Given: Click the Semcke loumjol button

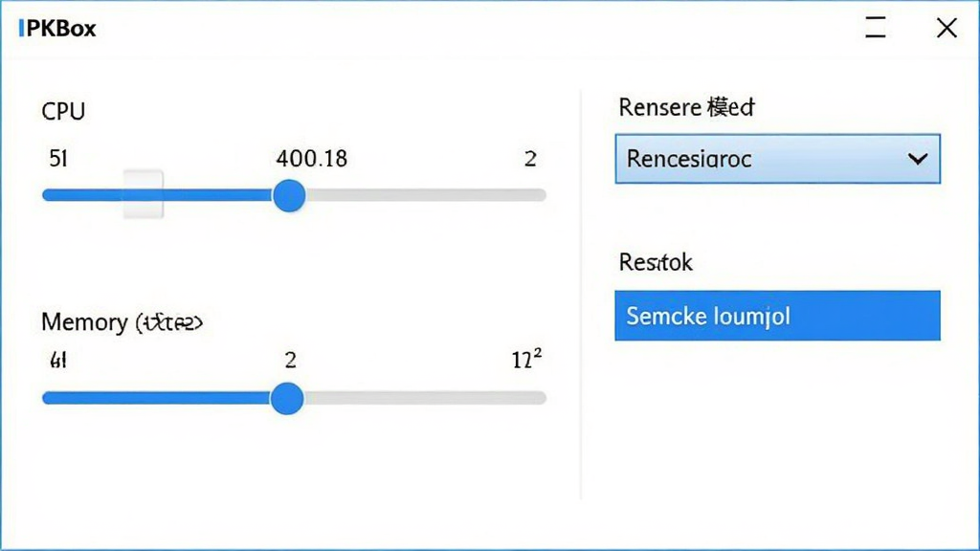Looking at the screenshot, I should 777,316.
